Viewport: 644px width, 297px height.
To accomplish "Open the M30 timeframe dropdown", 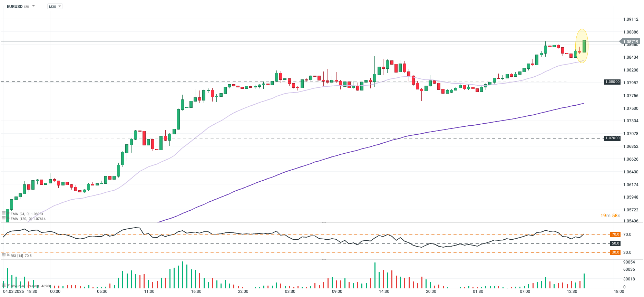I will [55, 7].
